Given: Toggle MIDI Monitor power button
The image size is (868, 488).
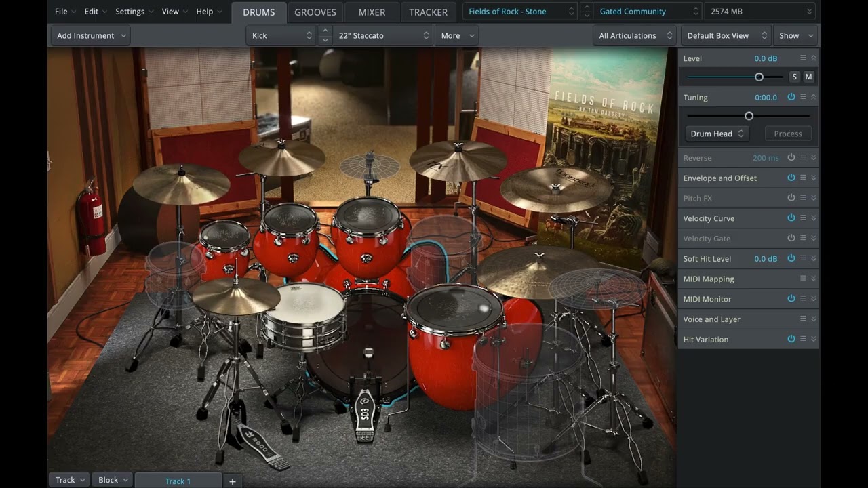Looking at the screenshot, I should [x=791, y=298].
